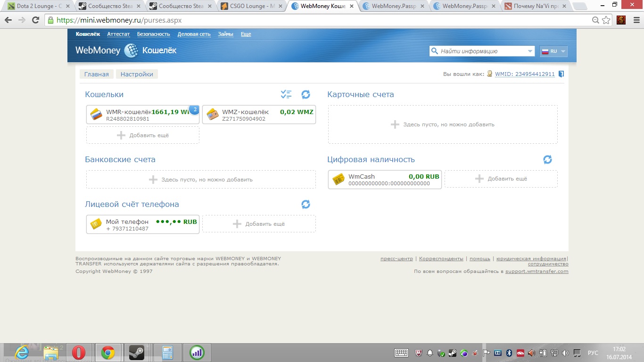Click the zoom magnifier icon in address bar

(596, 20)
